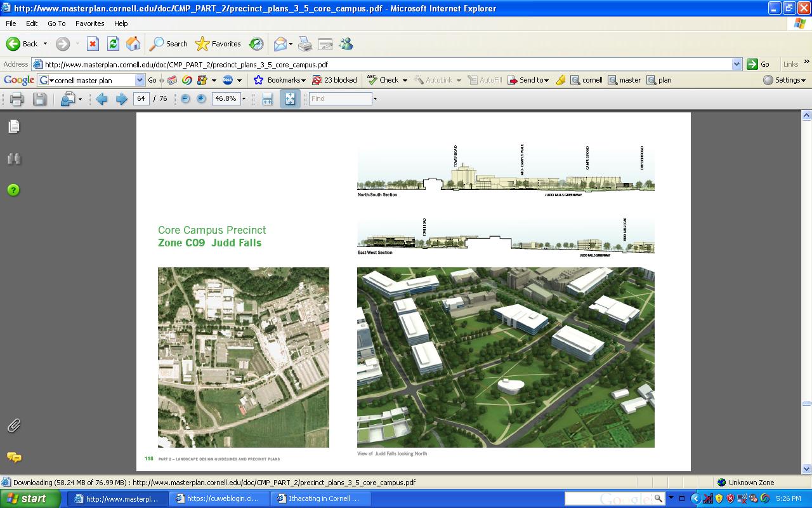812x508 pixels.
Task: Go to previous PDF page arrow
Action: coord(101,99)
